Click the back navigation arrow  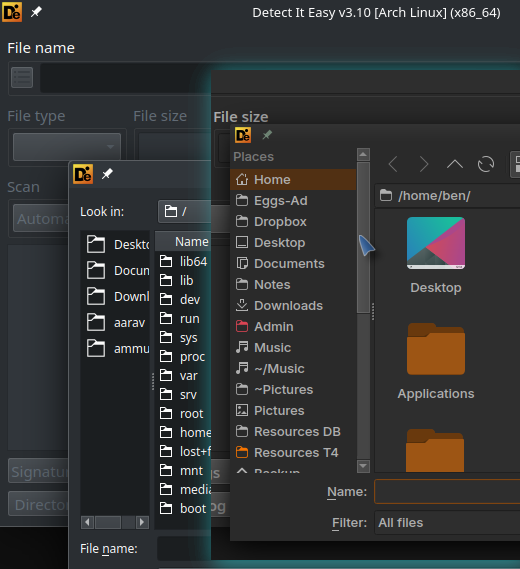[x=393, y=164]
